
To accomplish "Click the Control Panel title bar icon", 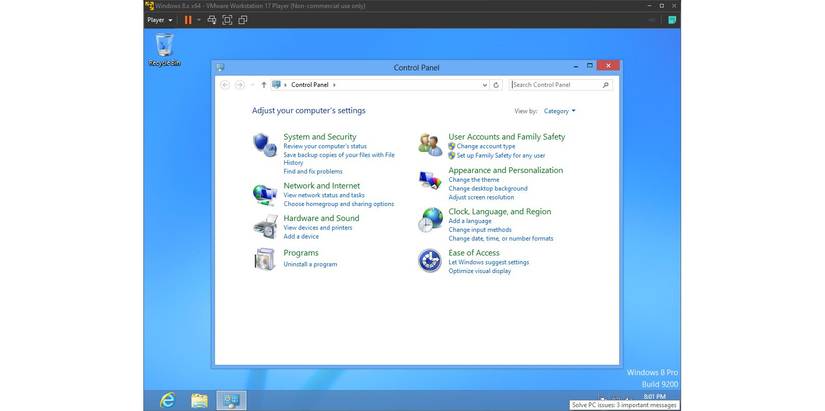I will [x=220, y=67].
